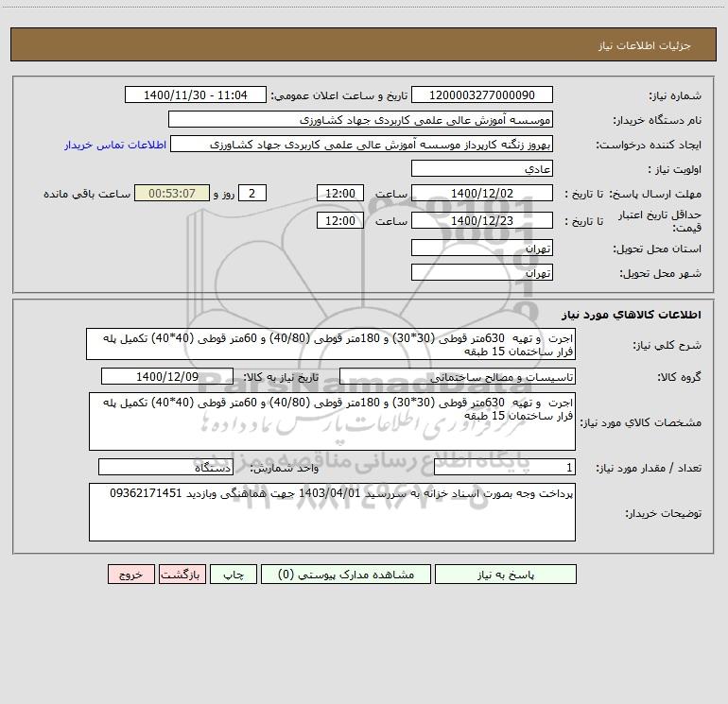This screenshot has width=728, height=704.
Task: Select the شماره نیاز field 1200003277000090
Action: pos(482,94)
